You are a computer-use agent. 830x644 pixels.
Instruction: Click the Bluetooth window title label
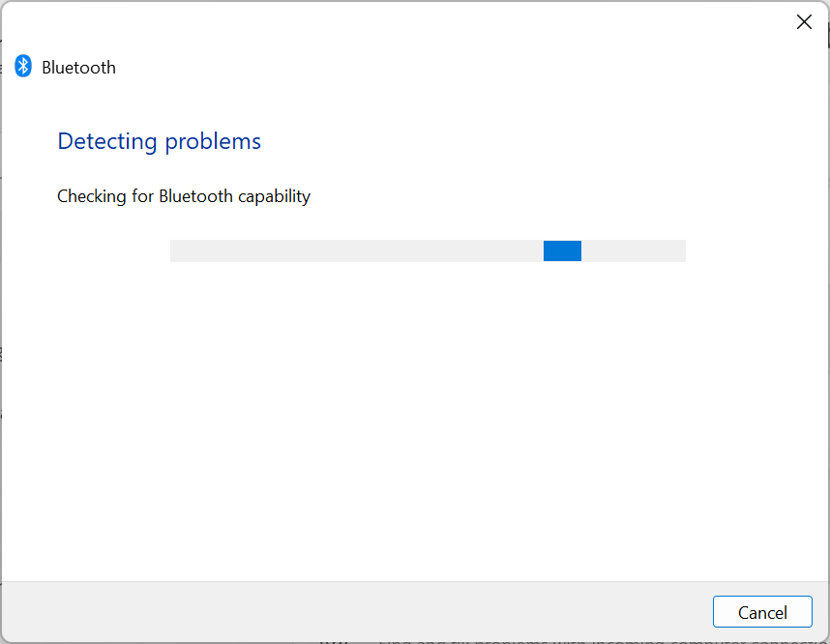pos(78,67)
